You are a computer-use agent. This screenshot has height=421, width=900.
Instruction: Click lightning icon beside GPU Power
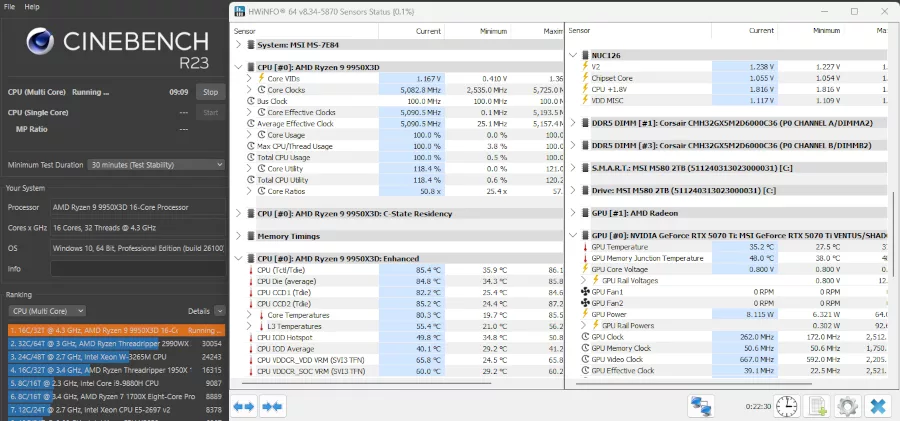click(x=585, y=314)
